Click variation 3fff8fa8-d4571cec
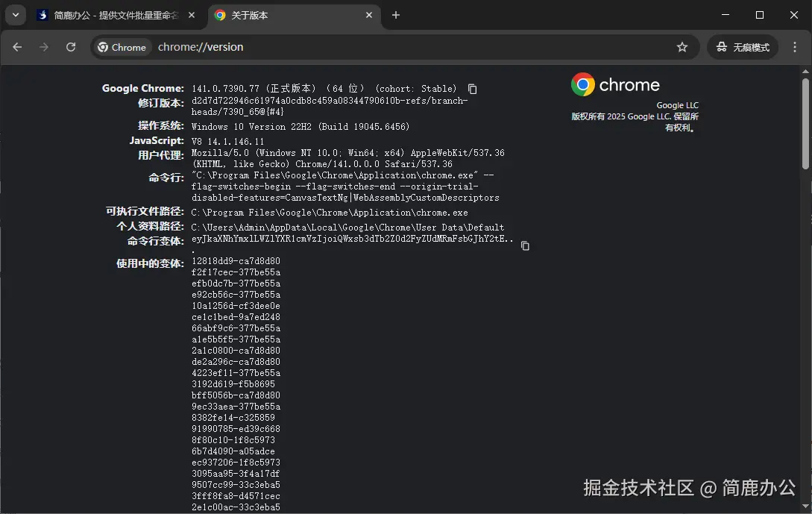The image size is (812, 514). [x=236, y=496]
